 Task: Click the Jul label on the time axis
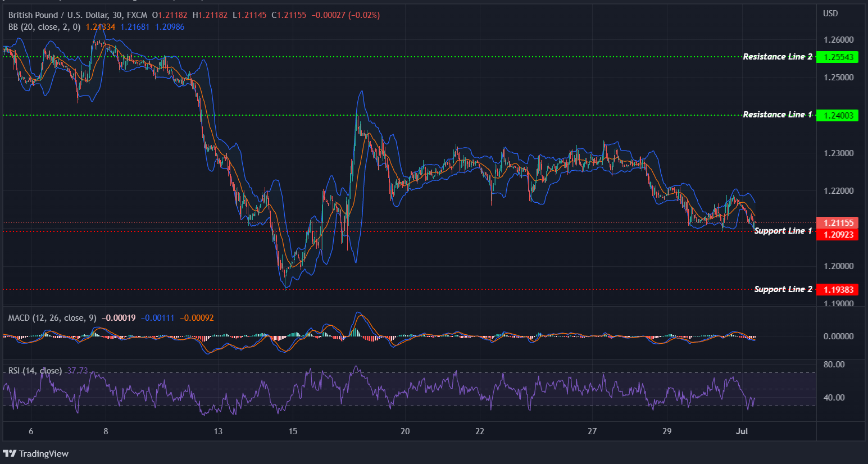tap(742, 431)
